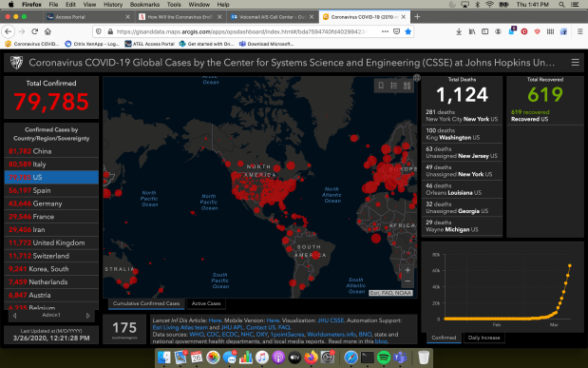Open the 1point3acres data source link
This screenshot has width=588, height=368.
click(287, 334)
